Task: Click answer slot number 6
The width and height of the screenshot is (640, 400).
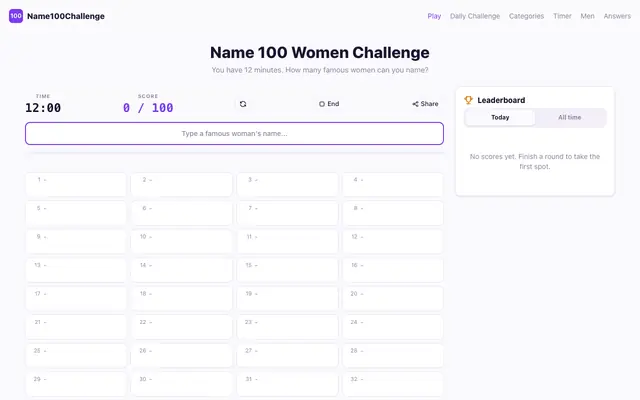Action: 182,213
